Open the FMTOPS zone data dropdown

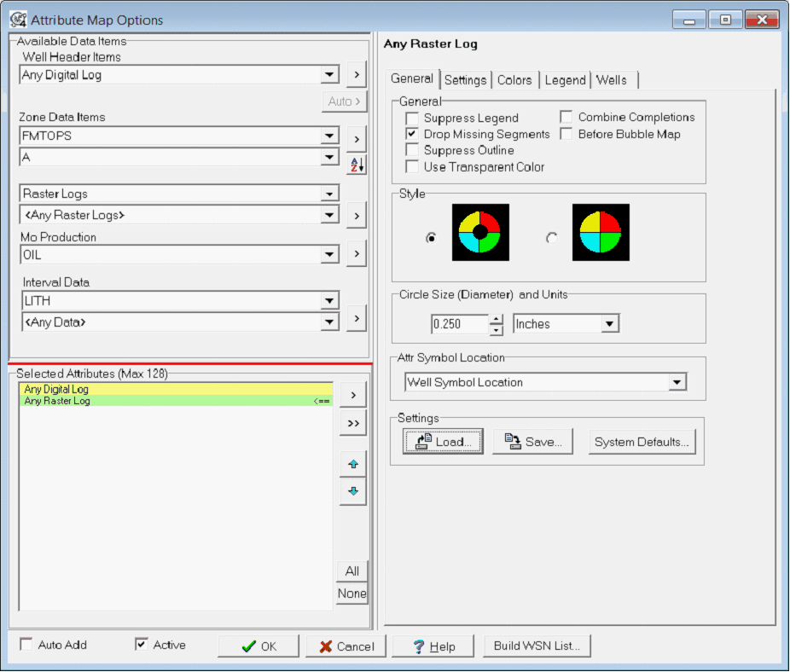click(329, 136)
